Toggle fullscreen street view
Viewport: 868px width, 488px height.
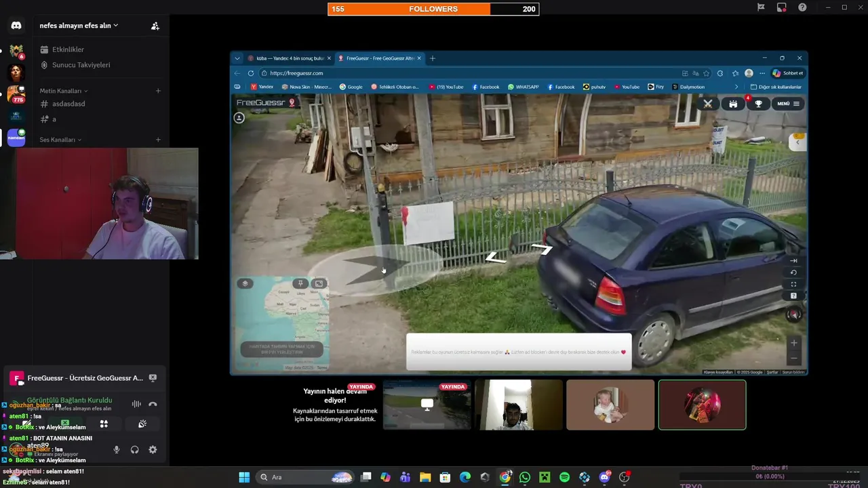pyautogui.click(x=794, y=284)
